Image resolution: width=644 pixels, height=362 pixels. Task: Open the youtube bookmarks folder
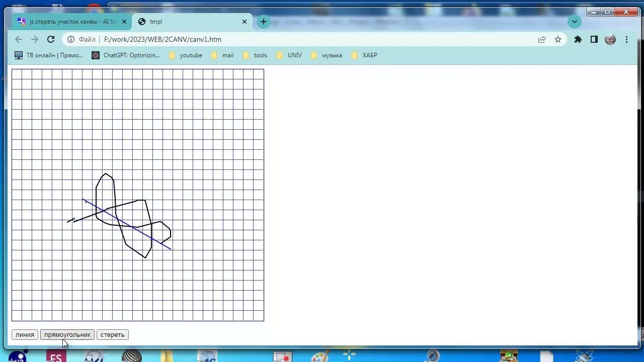pos(185,55)
